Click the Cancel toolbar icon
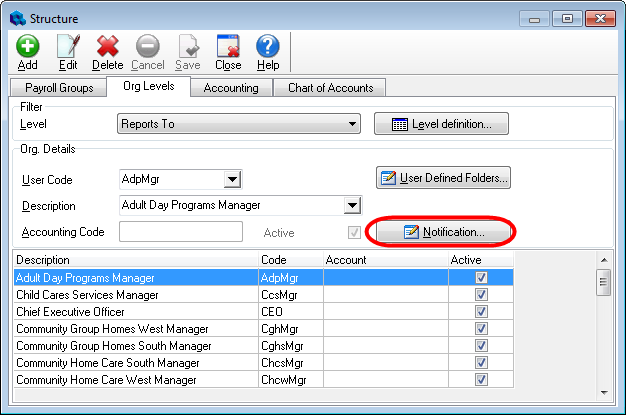Screen dimensions: 626x415 (147, 46)
